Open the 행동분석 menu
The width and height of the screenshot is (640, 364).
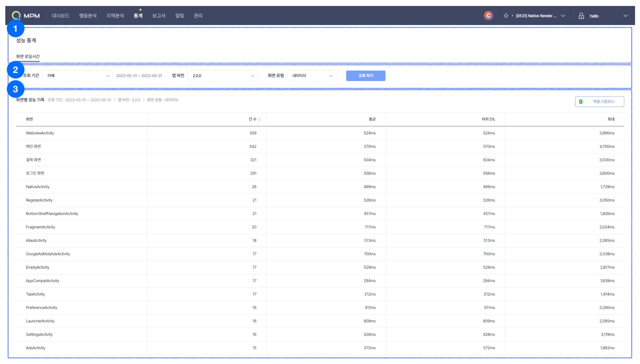(x=88, y=16)
